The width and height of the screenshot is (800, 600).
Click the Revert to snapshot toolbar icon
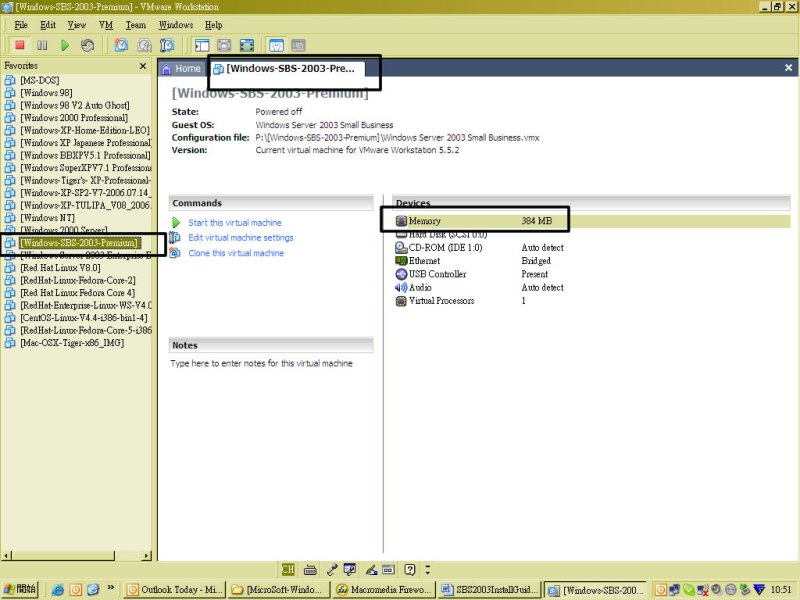coord(144,45)
